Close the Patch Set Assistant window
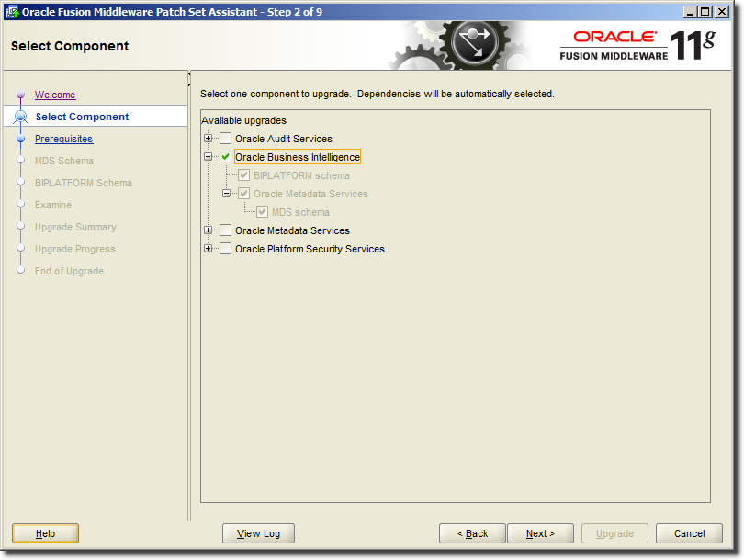Viewport: 744px width, 560px height. click(722, 11)
